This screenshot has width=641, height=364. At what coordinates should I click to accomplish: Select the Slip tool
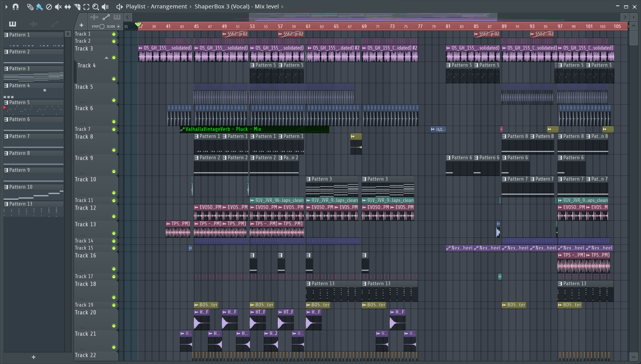tap(67, 7)
